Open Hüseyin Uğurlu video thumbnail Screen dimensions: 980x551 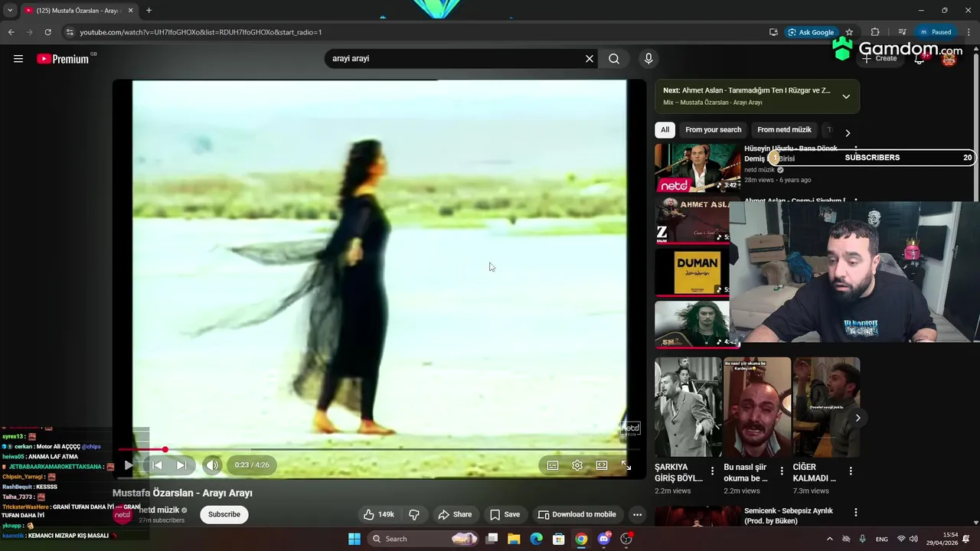tap(697, 168)
